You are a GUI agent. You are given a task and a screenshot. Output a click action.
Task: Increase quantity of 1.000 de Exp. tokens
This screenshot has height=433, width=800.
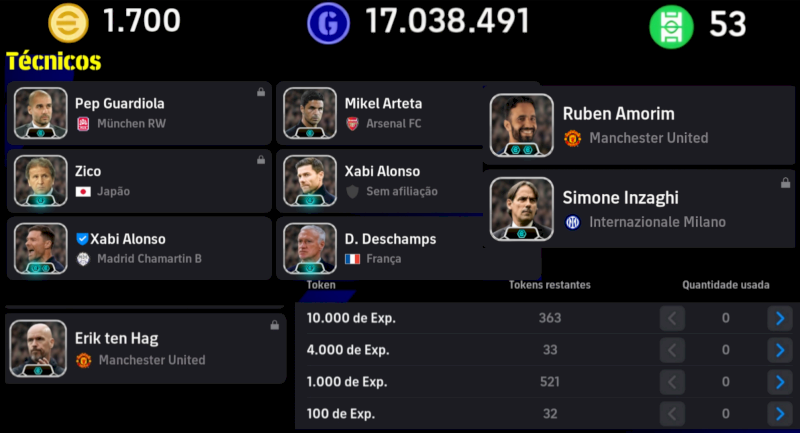[779, 382]
